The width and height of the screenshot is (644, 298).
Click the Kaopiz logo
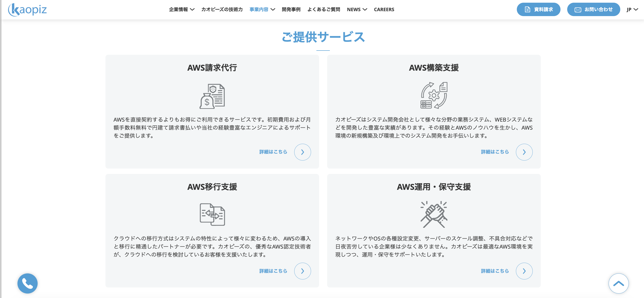(27, 10)
